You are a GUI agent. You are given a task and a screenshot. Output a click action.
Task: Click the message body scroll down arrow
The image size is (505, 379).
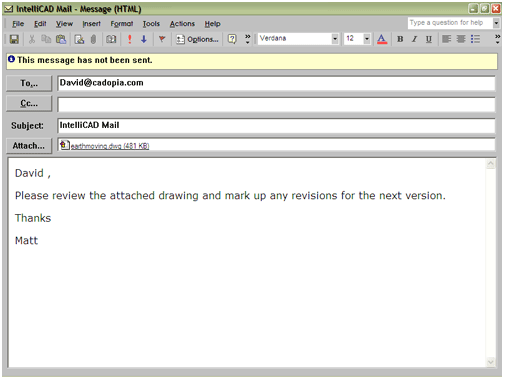[x=491, y=362]
